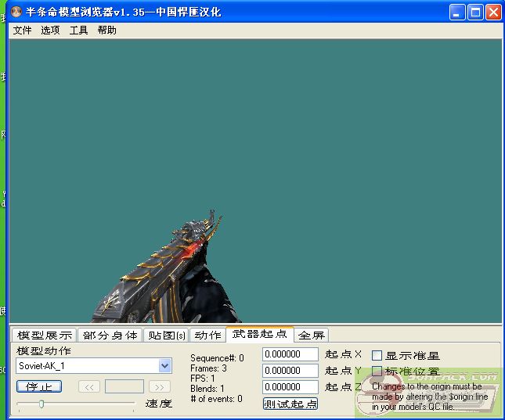Switch to the 动作 tab

pyautogui.click(x=207, y=335)
